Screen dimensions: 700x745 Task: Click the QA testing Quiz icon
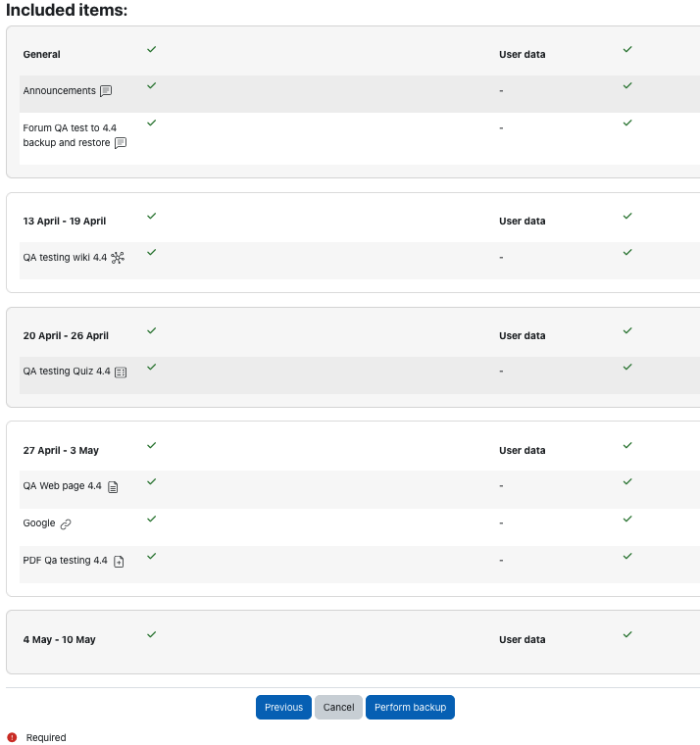(x=121, y=372)
